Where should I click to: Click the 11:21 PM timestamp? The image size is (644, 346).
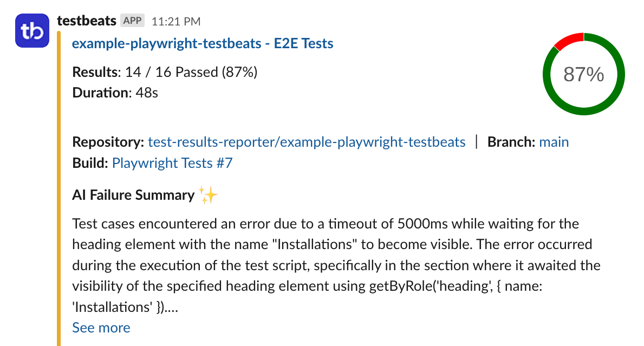[177, 21]
